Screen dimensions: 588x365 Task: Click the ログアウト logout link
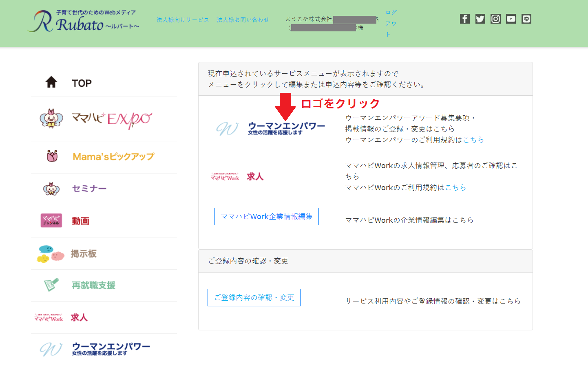pyautogui.click(x=391, y=23)
